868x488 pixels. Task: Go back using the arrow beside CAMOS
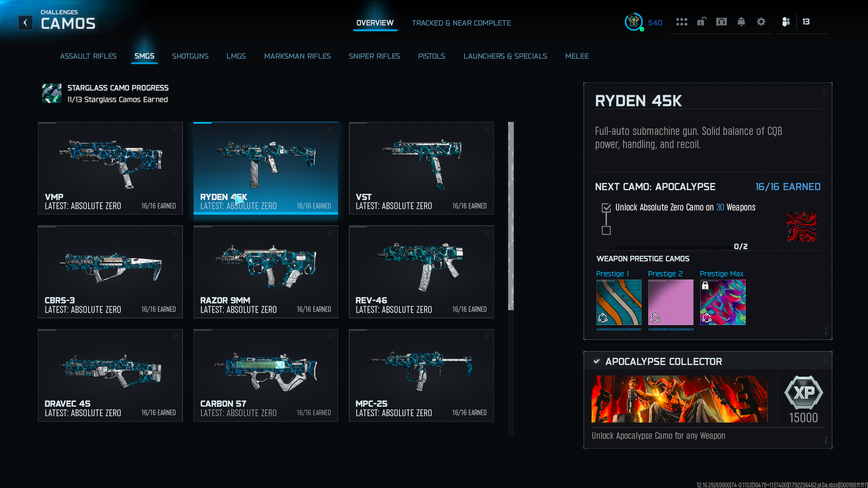[x=25, y=23]
